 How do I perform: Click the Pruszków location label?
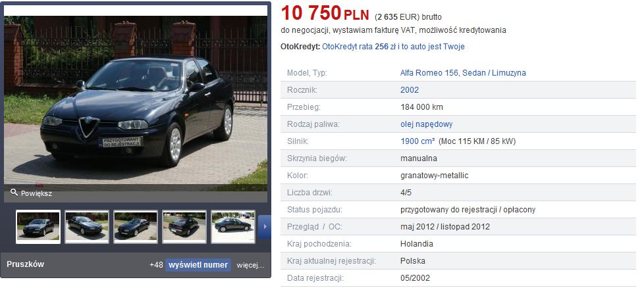(x=26, y=264)
